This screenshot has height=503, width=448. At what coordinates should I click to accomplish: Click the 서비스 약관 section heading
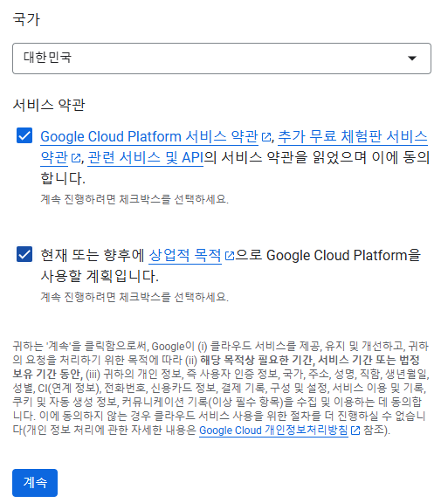49,105
